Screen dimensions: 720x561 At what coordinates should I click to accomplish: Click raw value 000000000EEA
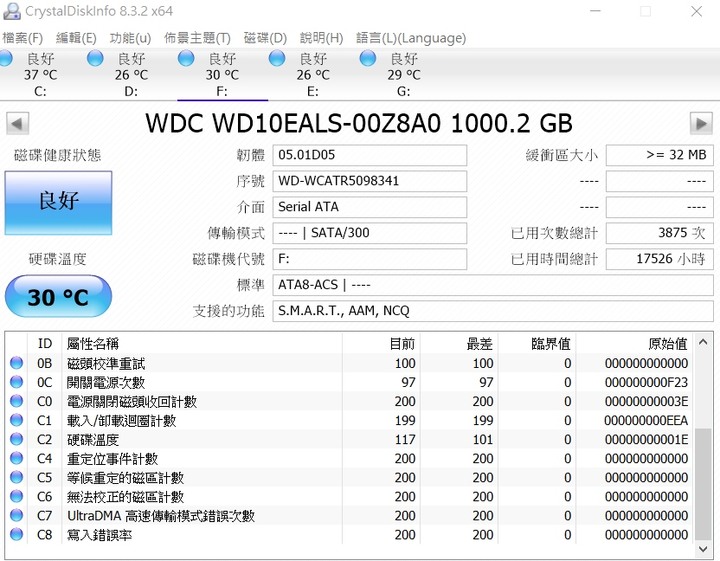coord(646,421)
